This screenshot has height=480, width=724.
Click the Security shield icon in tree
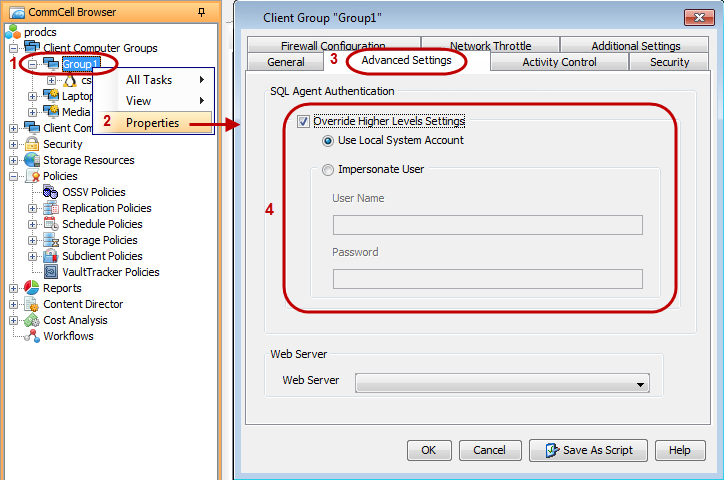click(x=32, y=144)
